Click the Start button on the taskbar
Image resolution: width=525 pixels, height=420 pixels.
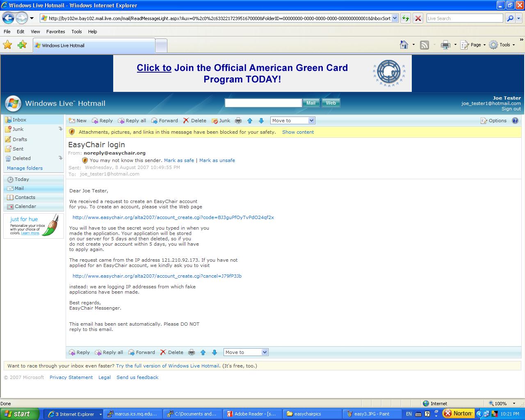tap(19, 414)
